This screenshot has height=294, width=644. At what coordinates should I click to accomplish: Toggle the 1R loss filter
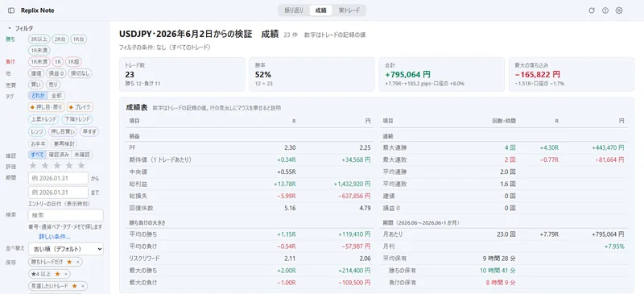click(58, 62)
